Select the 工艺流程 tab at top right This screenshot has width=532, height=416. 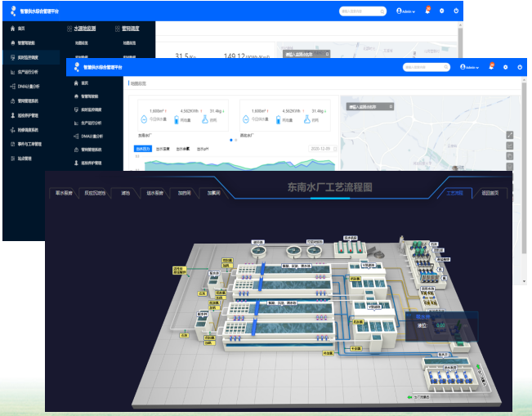click(x=454, y=193)
